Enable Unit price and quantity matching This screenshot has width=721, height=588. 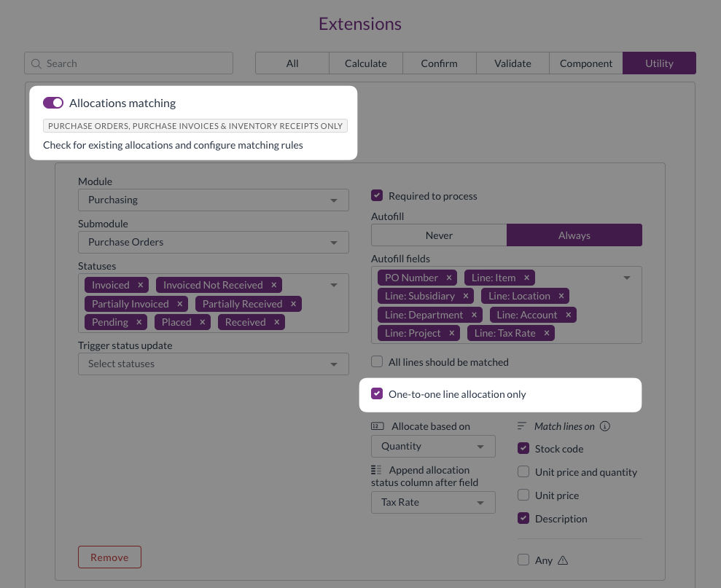point(523,472)
